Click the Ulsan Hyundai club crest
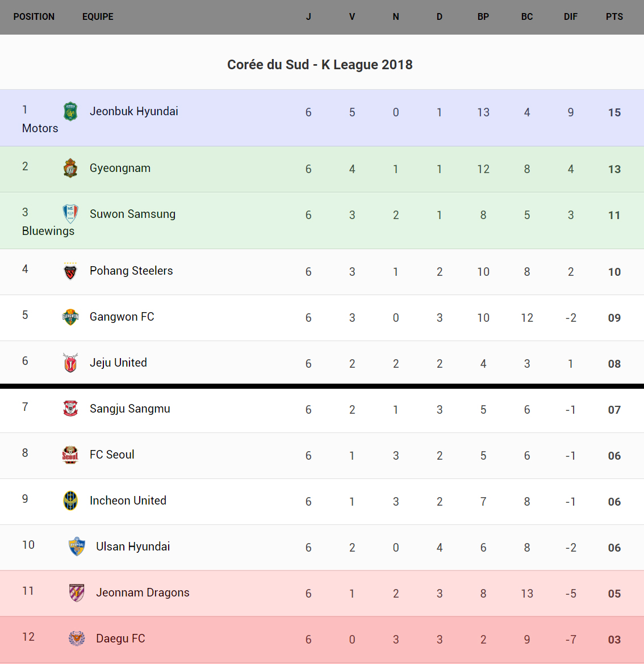Image resolution: width=644 pixels, height=664 pixels. [x=77, y=547]
